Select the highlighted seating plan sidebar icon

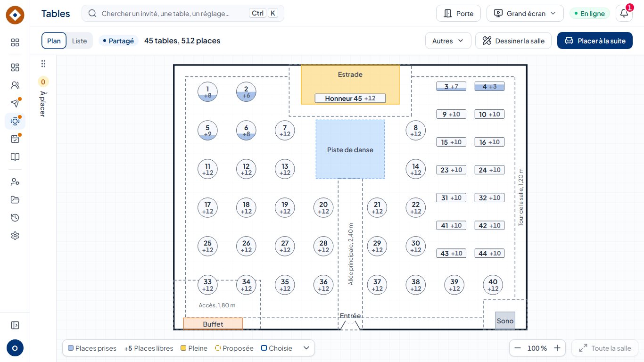point(15,121)
